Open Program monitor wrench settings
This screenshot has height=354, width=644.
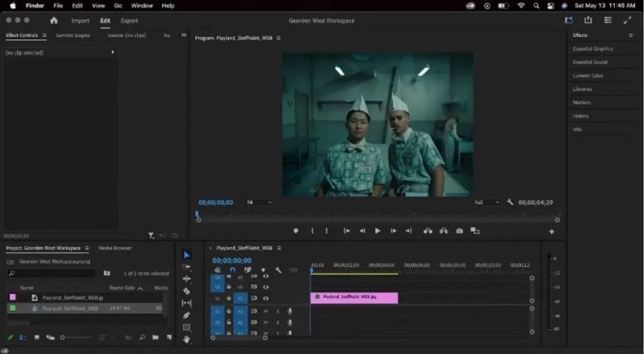click(x=510, y=202)
